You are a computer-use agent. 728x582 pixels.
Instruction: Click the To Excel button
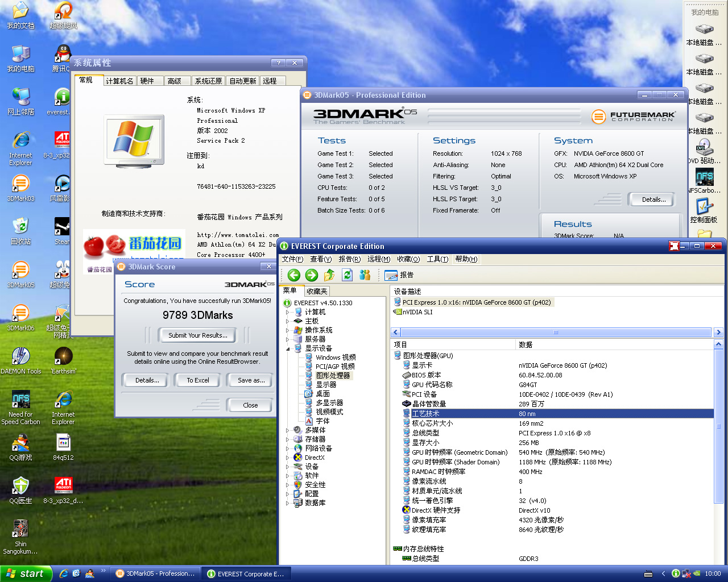click(198, 380)
